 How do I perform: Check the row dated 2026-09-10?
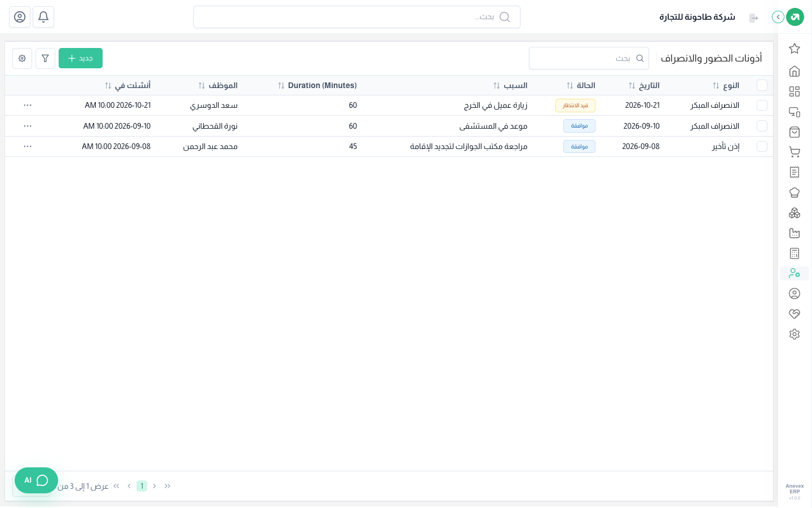pos(762,126)
